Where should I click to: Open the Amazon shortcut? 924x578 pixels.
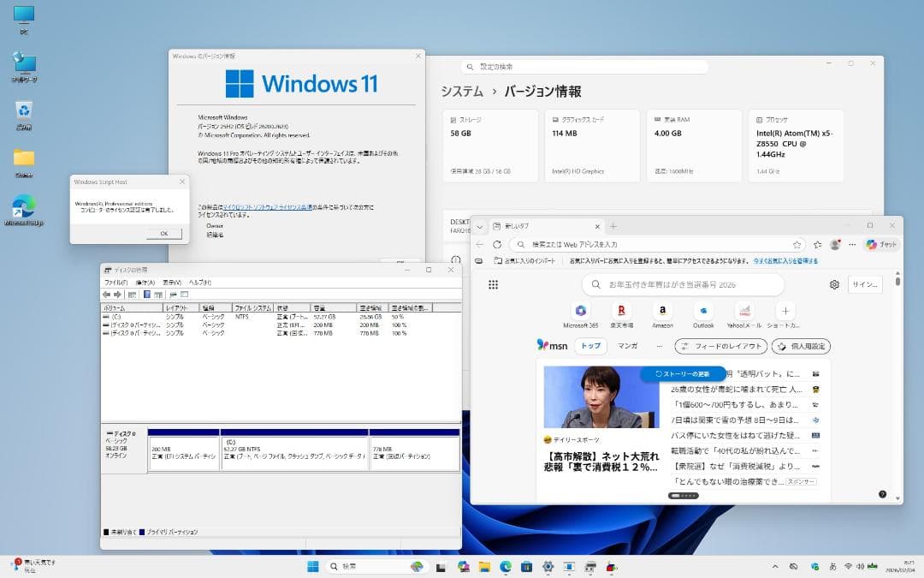pyautogui.click(x=662, y=312)
